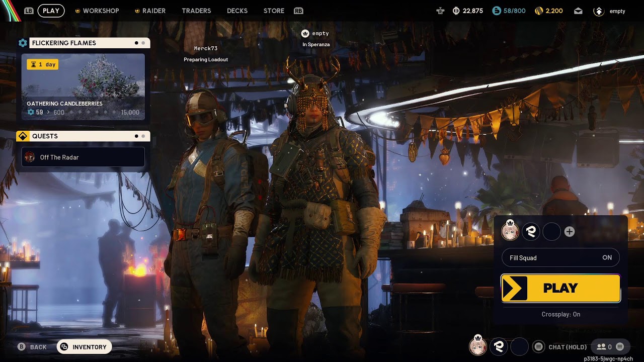Image resolution: width=644 pixels, height=362 pixels.
Task: Click the 'Preparing Loadout' status text
Action: click(206, 60)
